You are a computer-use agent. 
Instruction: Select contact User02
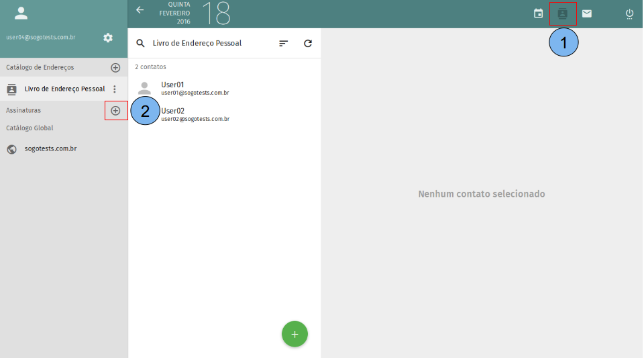195,114
